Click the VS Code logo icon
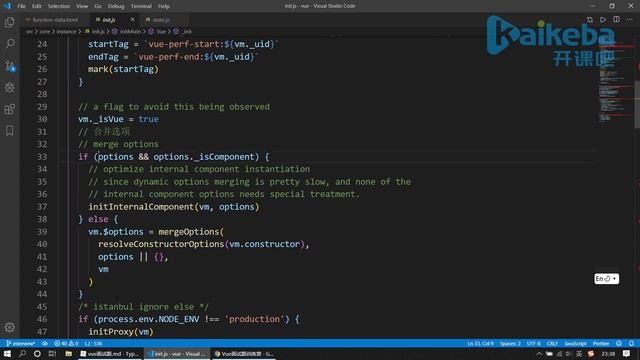The image size is (640, 360). (7, 6)
